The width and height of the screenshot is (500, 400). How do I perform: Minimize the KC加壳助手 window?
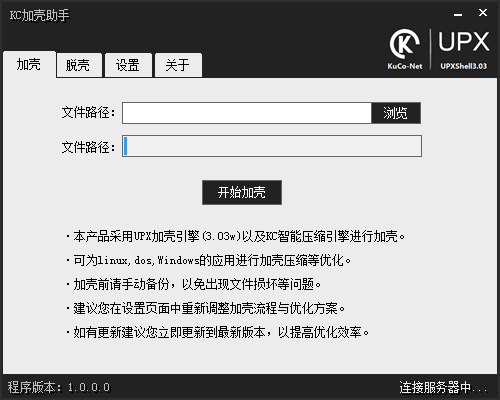click(x=458, y=14)
